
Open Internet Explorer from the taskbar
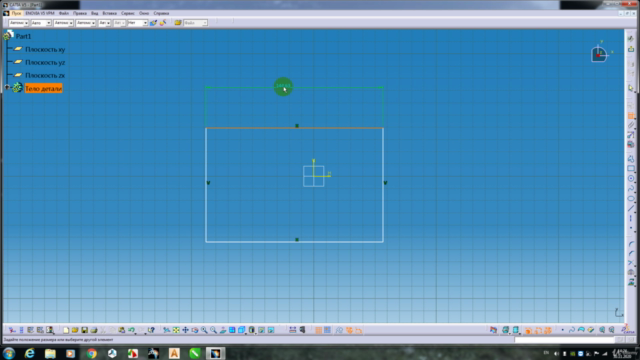click(x=29, y=353)
